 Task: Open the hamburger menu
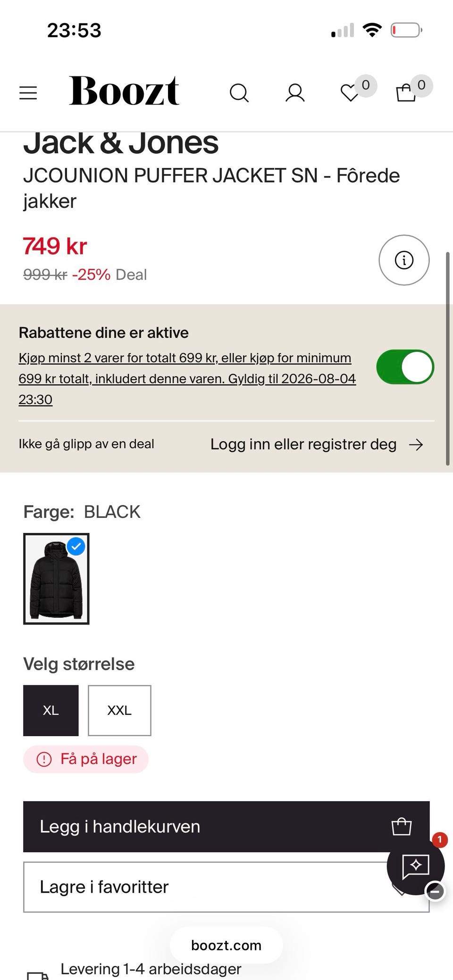[x=28, y=93]
